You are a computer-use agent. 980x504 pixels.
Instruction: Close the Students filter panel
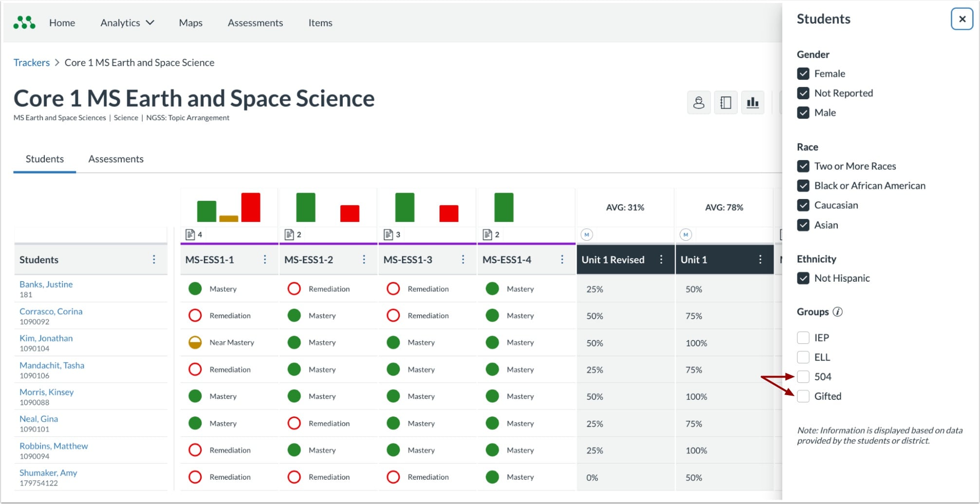(x=962, y=19)
